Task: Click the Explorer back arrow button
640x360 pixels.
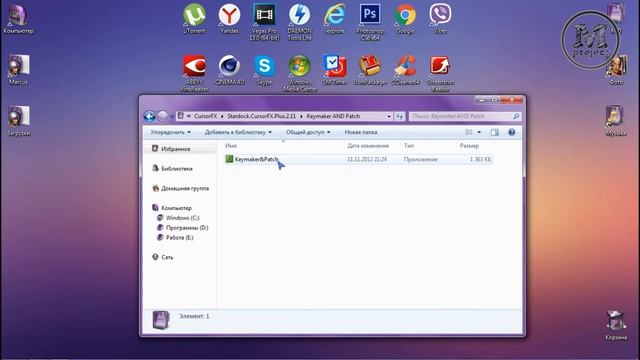Action: coord(149,116)
